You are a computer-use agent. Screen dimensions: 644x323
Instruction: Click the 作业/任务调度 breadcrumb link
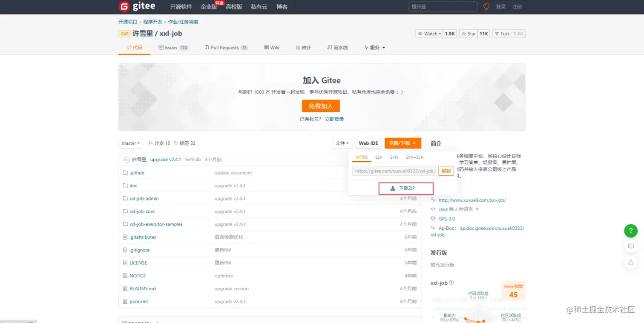tap(183, 22)
